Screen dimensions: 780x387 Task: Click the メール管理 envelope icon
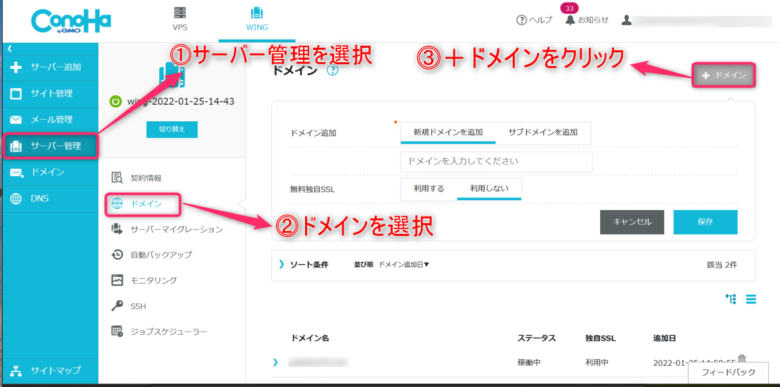(x=16, y=120)
